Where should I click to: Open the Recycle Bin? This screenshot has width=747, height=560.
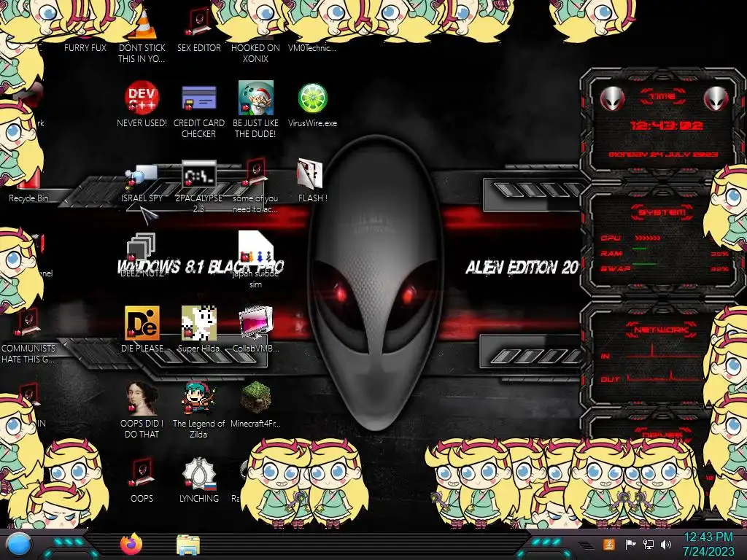28,198
